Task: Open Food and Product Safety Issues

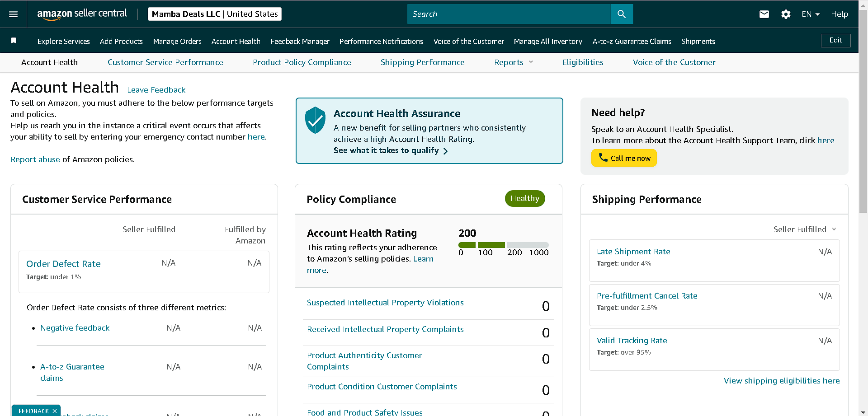Action: click(365, 412)
